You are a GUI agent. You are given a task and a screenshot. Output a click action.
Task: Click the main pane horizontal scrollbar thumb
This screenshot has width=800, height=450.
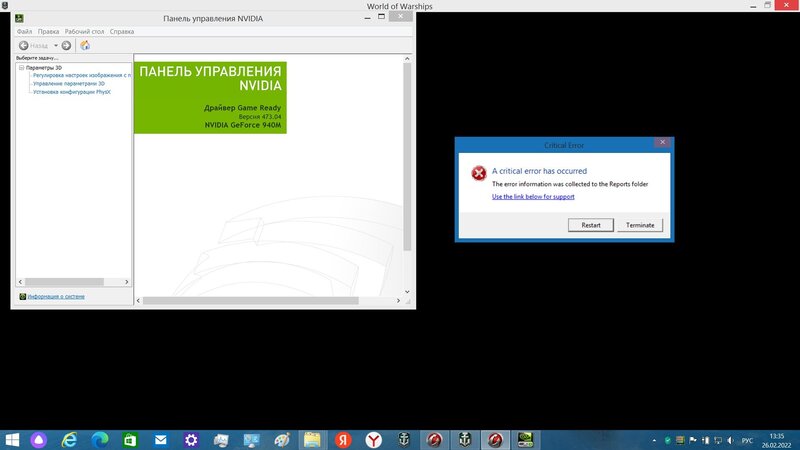[x=251, y=301]
